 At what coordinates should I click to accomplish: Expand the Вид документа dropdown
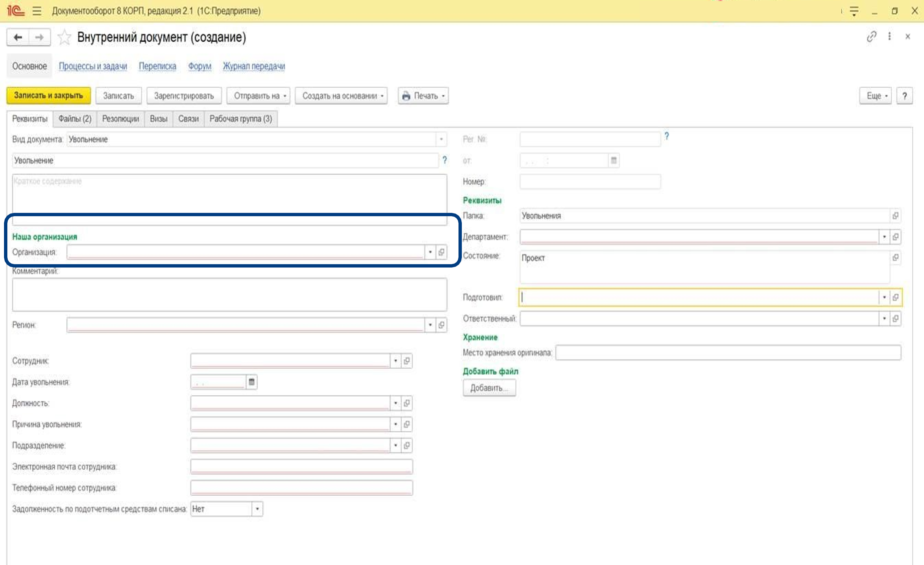(442, 139)
